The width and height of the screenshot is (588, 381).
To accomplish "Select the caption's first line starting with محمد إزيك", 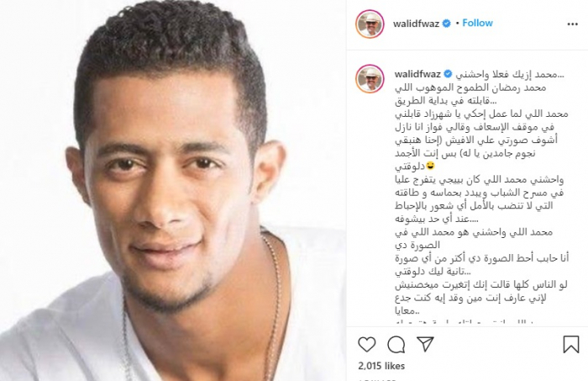I will coord(510,74).
